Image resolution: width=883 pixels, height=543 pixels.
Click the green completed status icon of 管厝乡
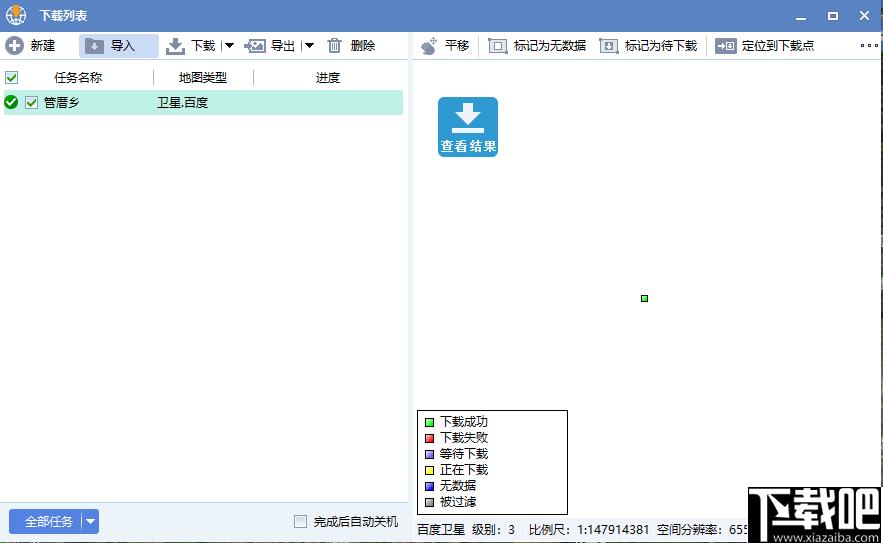[x=11, y=102]
